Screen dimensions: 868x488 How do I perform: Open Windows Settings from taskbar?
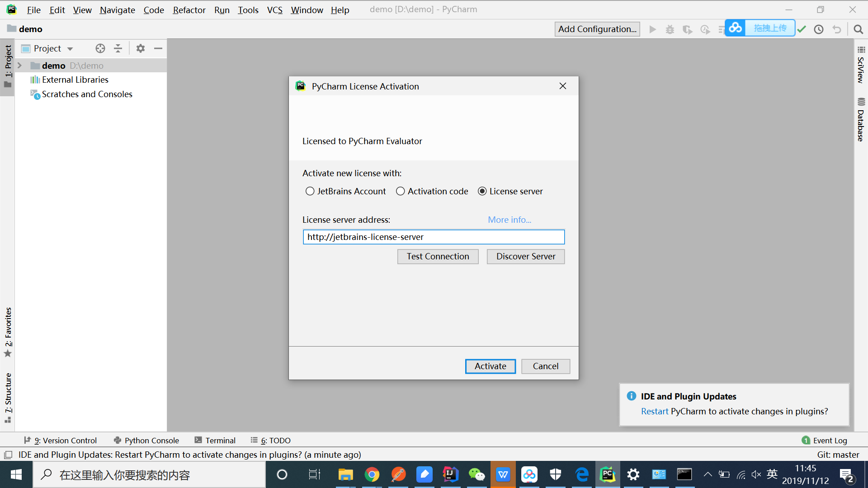coord(633,474)
